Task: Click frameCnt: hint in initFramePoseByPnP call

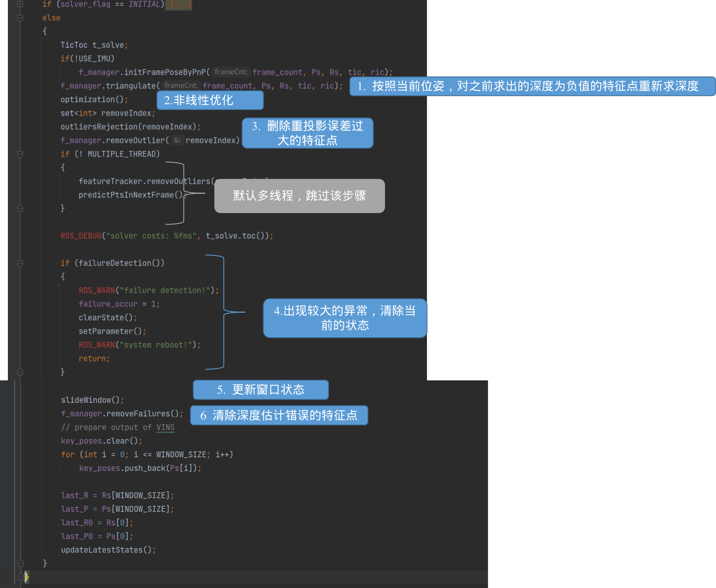Action: click(x=231, y=72)
